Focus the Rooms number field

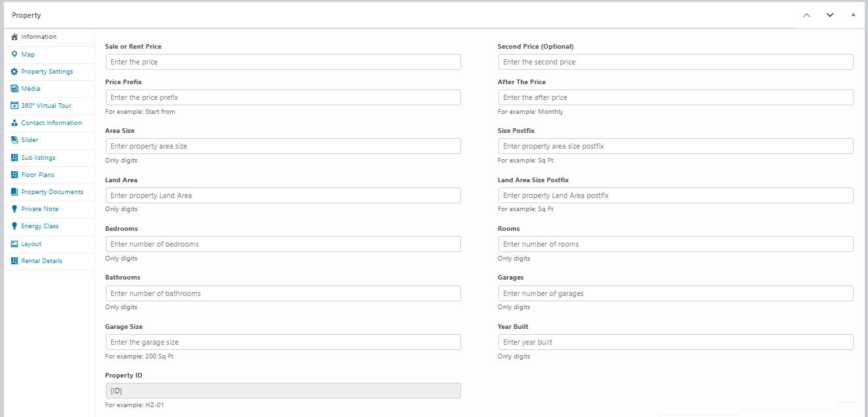click(675, 244)
